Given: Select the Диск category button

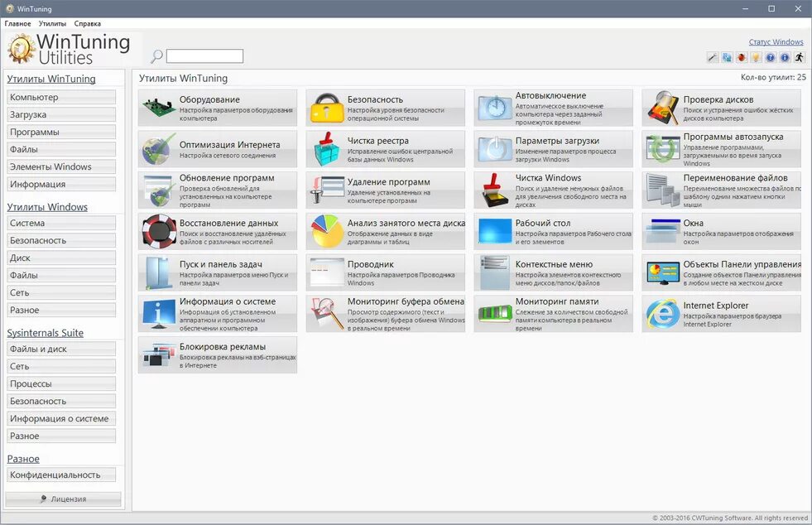Looking at the screenshot, I should point(61,258).
